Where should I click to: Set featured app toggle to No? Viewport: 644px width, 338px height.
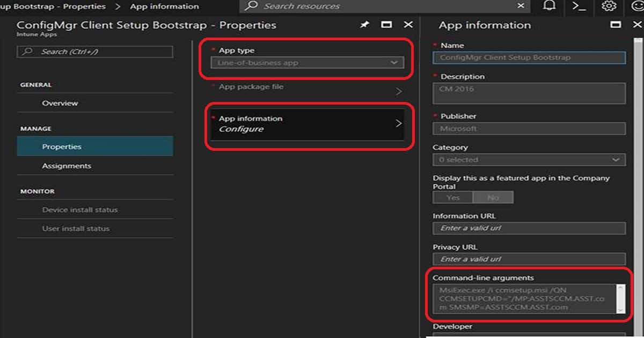493,197
